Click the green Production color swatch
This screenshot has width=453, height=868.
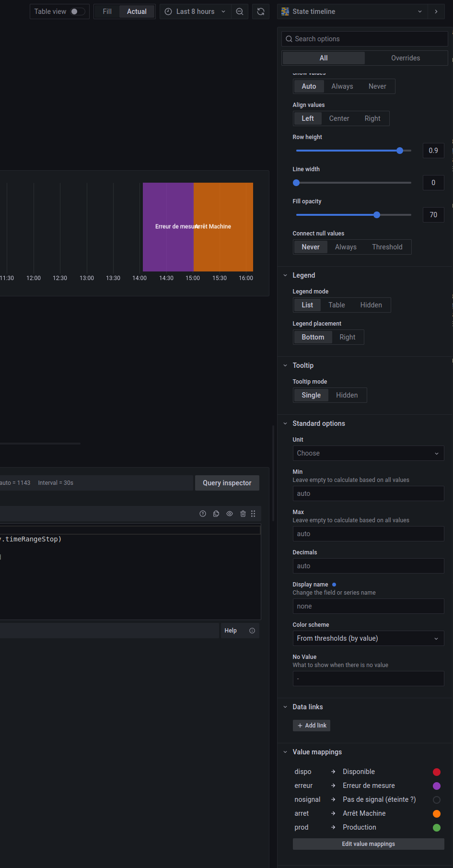[437, 827]
